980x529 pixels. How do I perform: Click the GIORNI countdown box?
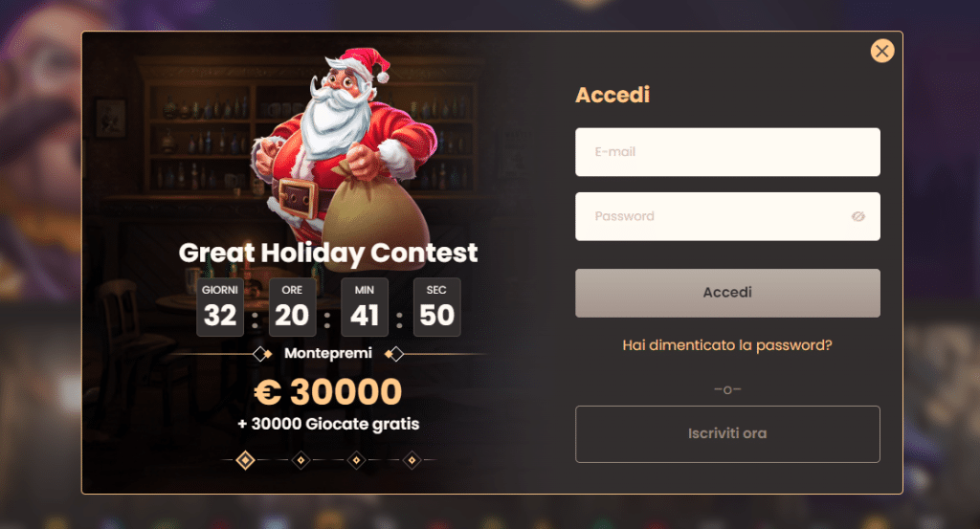point(220,307)
